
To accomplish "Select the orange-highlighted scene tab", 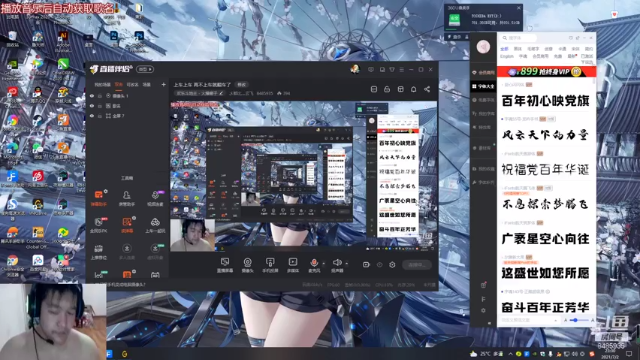I will click(x=119, y=84).
